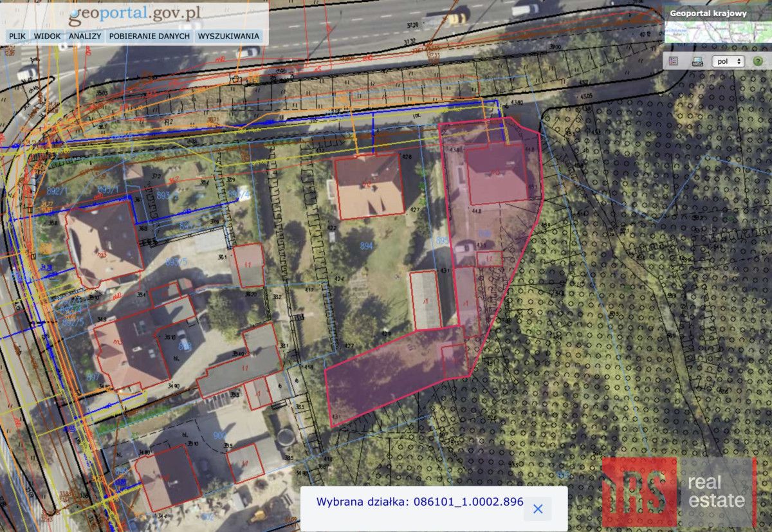Open the POBIERANIE DANYCH menu
This screenshot has width=772, height=532.
[x=149, y=36]
